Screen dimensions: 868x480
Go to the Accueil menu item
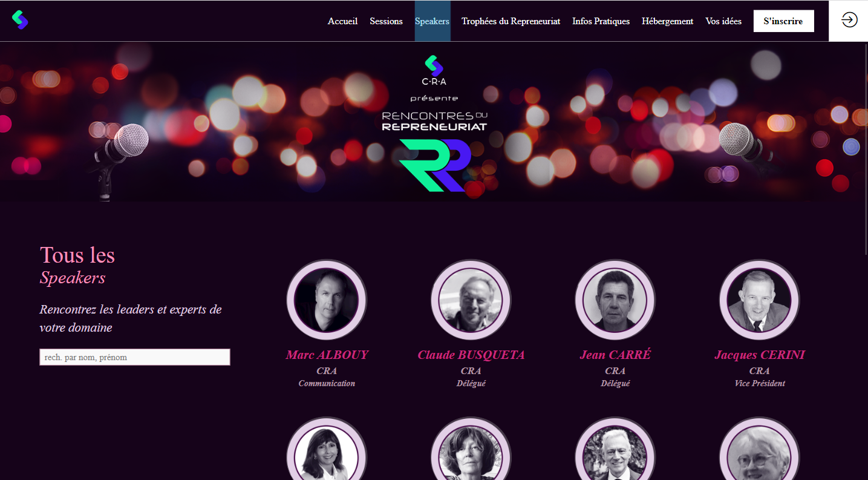click(x=342, y=21)
